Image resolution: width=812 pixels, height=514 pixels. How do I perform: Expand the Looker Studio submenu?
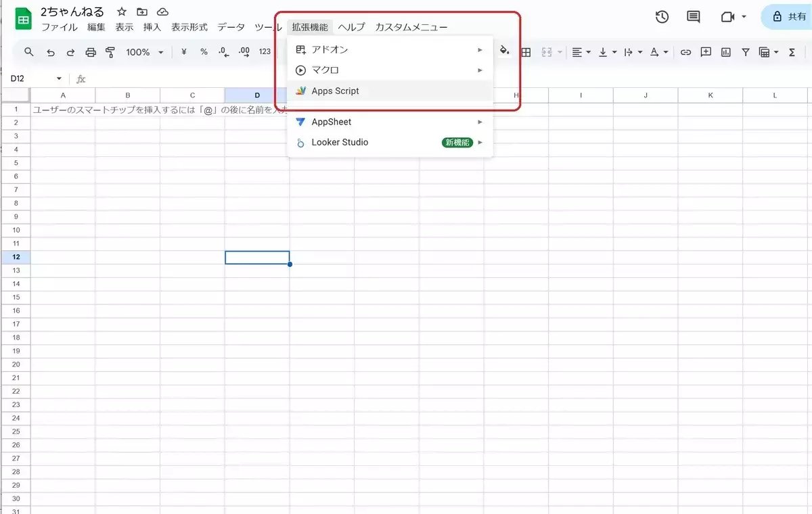(x=390, y=142)
